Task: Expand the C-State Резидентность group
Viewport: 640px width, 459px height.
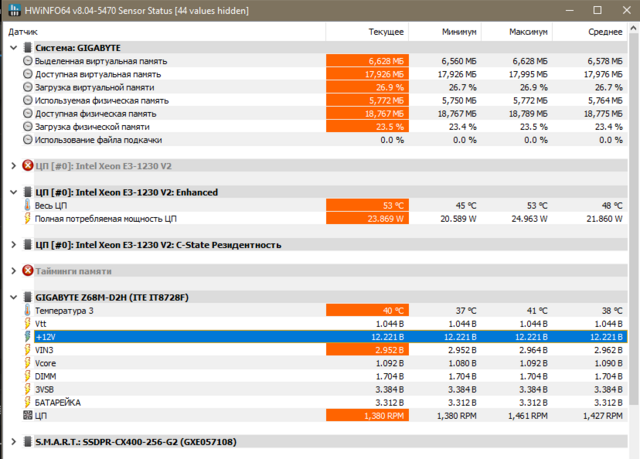Action: 12,244
